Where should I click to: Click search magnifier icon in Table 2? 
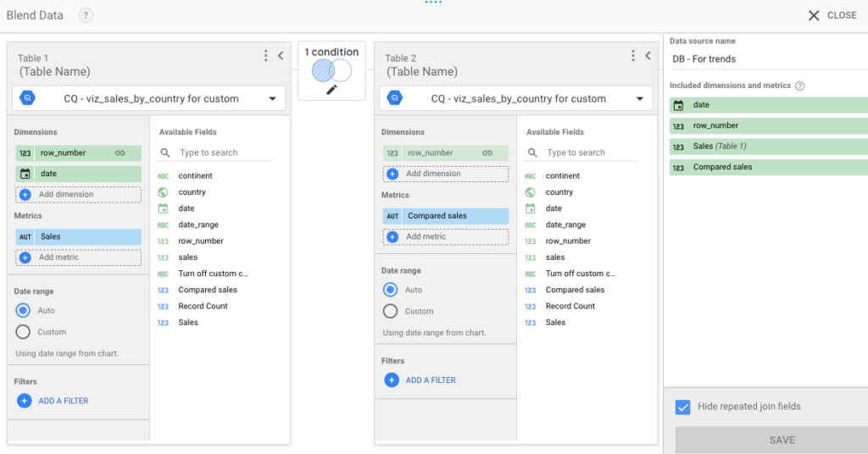(532, 152)
